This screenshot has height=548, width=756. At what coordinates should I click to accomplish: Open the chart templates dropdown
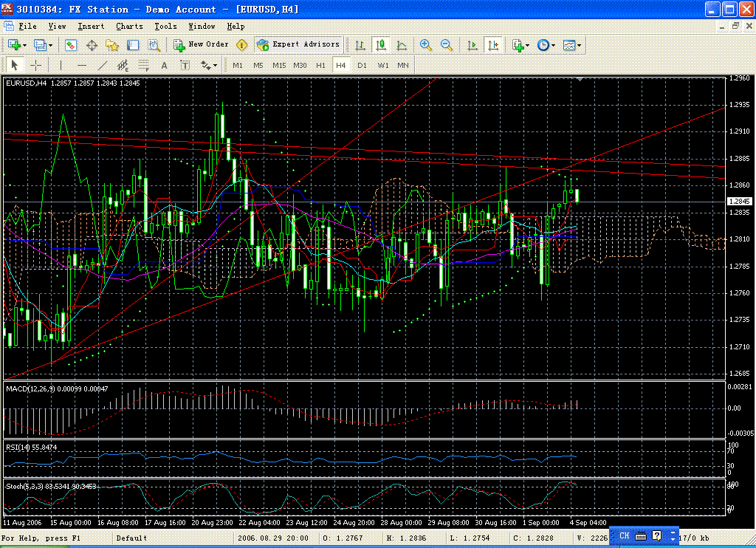pos(572,45)
